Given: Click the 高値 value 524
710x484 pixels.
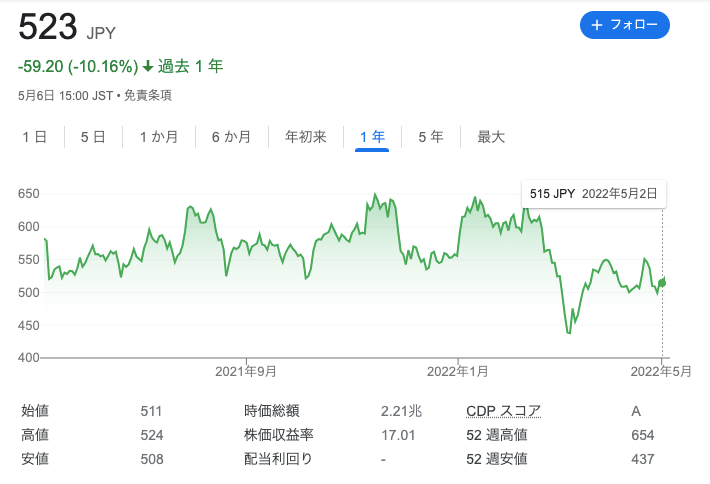Looking at the screenshot, I should [x=152, y=435].
